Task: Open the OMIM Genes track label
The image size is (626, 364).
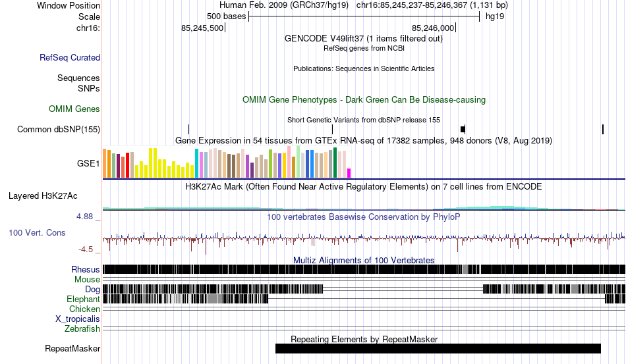Action: click(x=74, y=109)
